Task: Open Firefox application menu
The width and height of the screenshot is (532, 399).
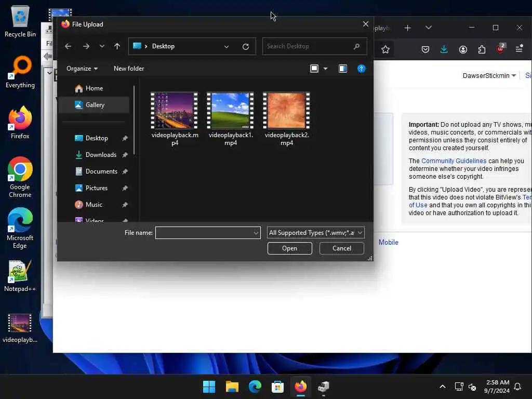Action: (519, 49)
